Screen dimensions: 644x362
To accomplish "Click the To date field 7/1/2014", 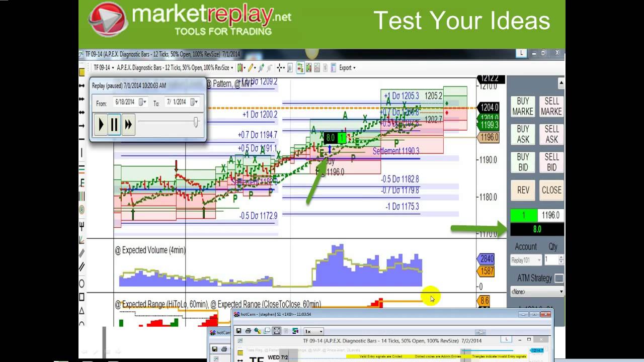I will (176, 102).
